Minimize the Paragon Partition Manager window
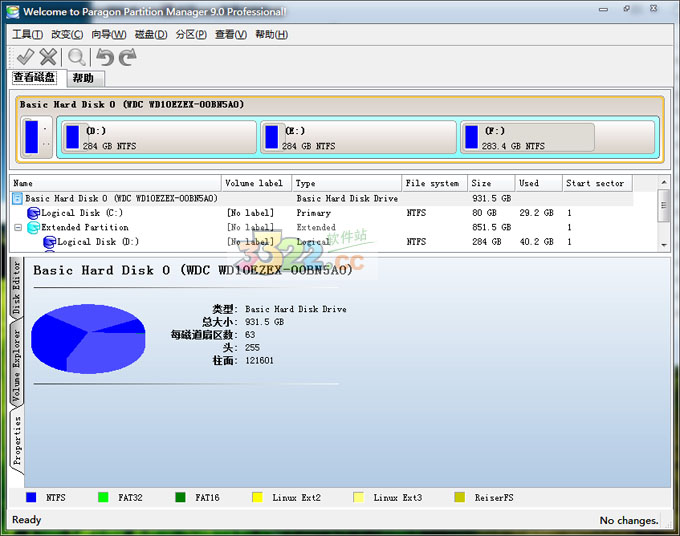This screenshot has width=680, height=536. (603, 9)
